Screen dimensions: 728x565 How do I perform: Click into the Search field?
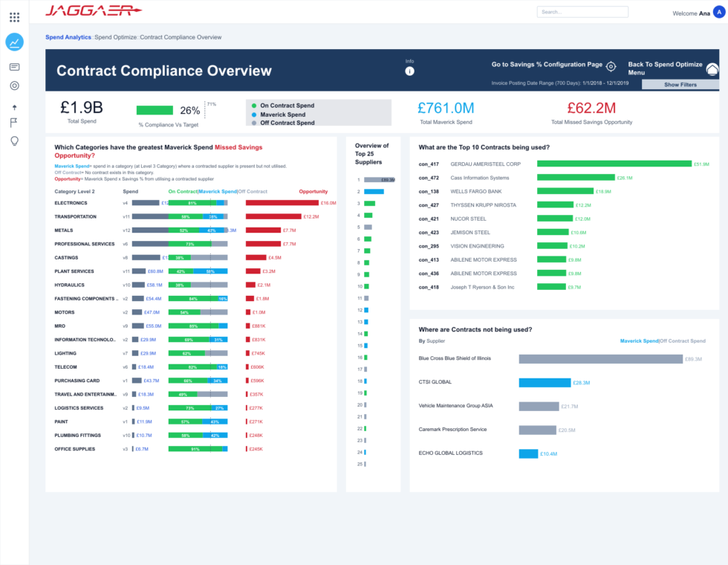pyautogui.click(x=582, y=12)
